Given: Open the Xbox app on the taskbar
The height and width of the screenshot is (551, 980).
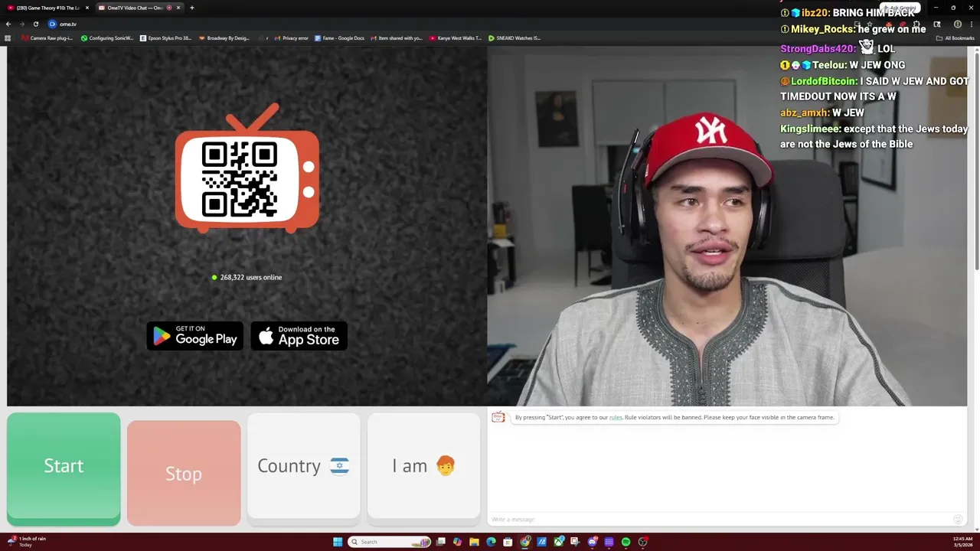Looking at the screenshot, I should tap(559, 542).
